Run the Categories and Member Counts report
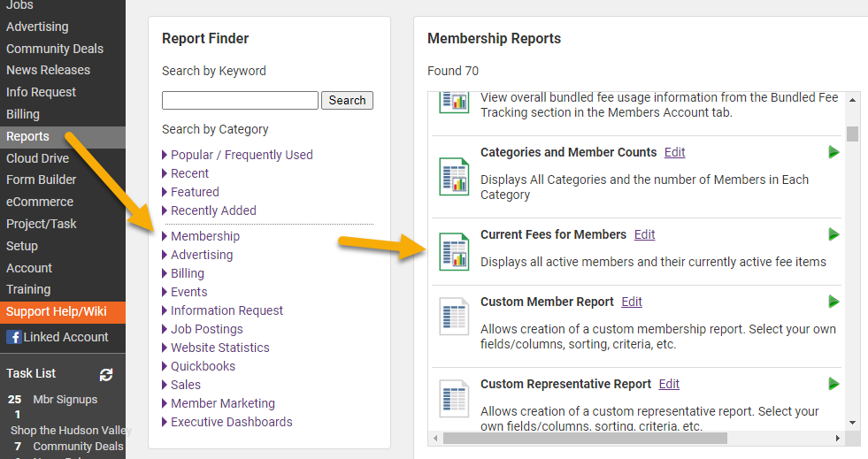The height and width of the screenshot is (459, 868). tap(833, 152)
